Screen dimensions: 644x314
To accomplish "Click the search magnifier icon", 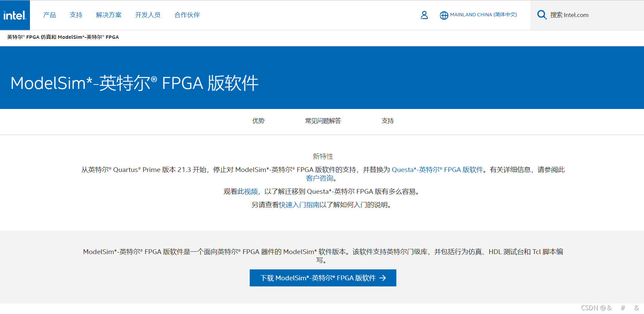I will (542, 15).
